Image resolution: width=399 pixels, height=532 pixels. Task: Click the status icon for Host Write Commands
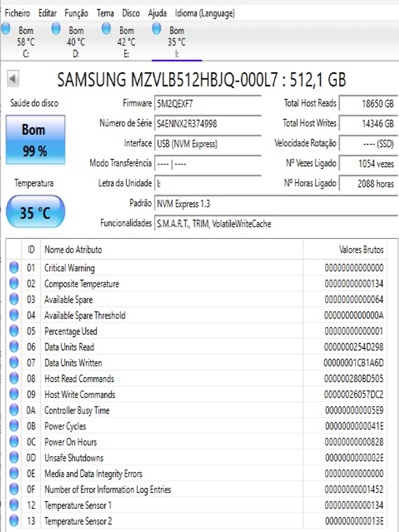(14, 394)
